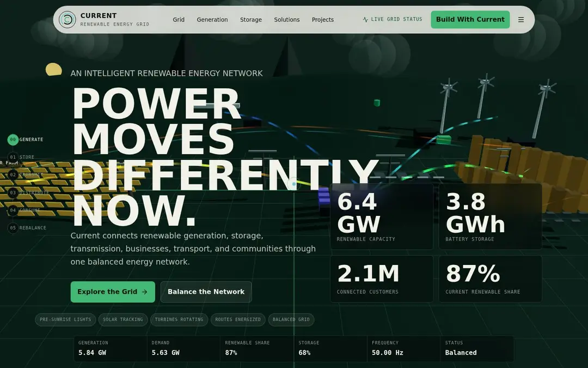Open the Solutions nav item
This screenshot has width=588, height=368.
(287, 20)
